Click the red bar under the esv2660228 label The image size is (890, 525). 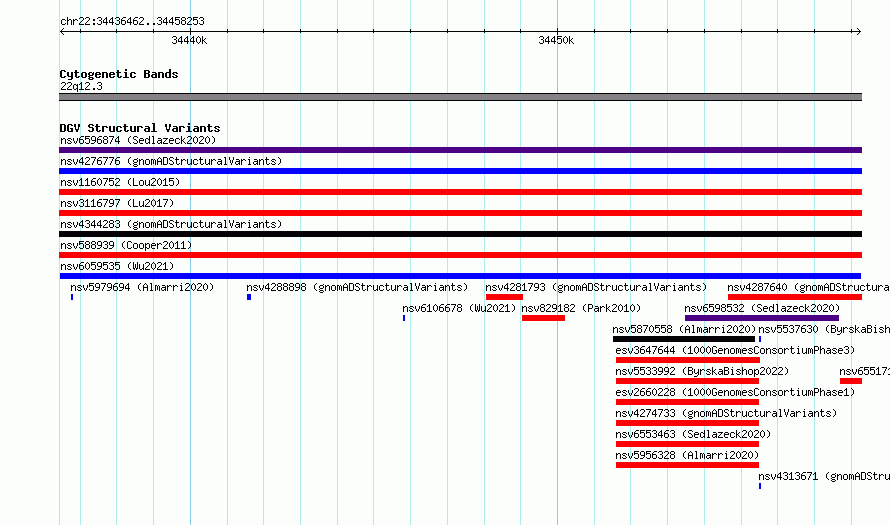(x=687, y=402)
